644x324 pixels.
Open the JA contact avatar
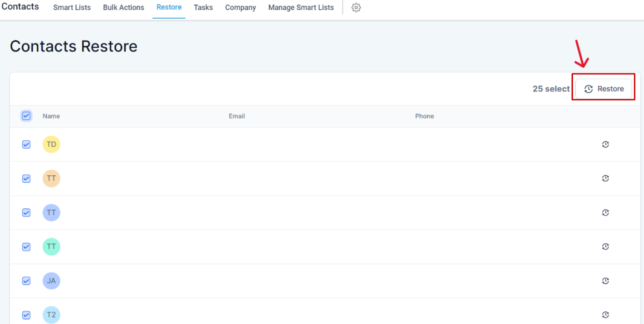51,281
